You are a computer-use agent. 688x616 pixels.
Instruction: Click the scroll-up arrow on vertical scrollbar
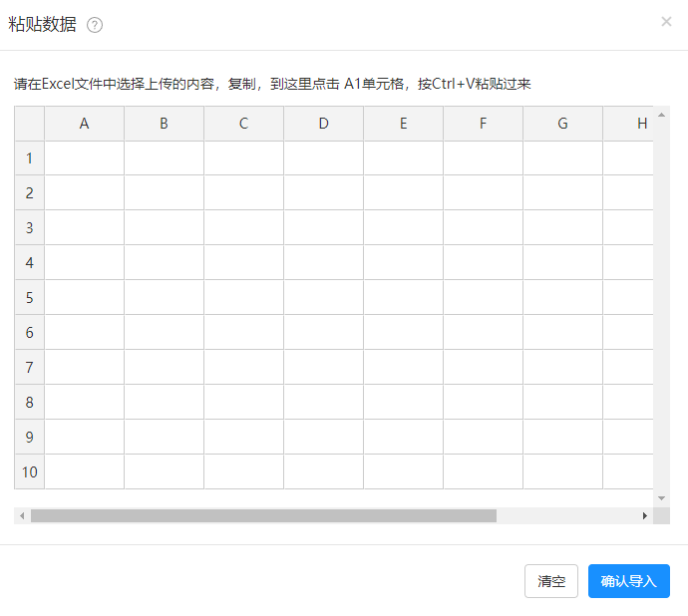click(662, 115)
